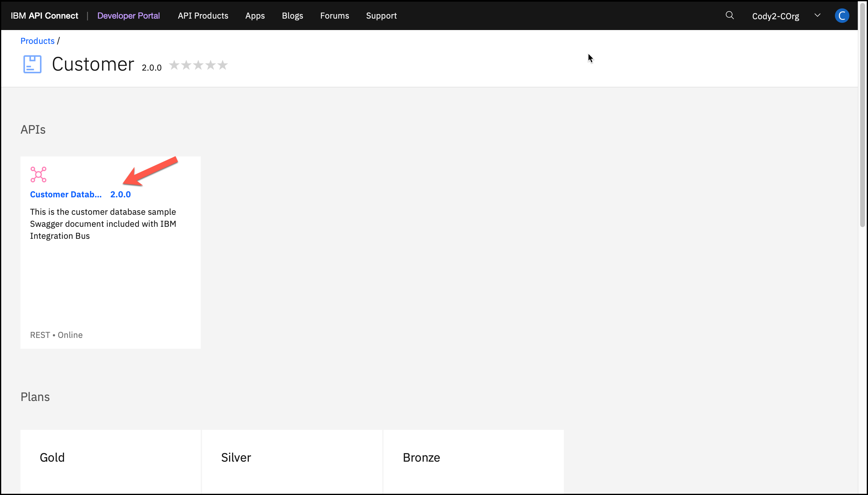The width and height of the screenshot is (868, 495).
Task: Select the Silver plan card
Action: click(292, 461)
